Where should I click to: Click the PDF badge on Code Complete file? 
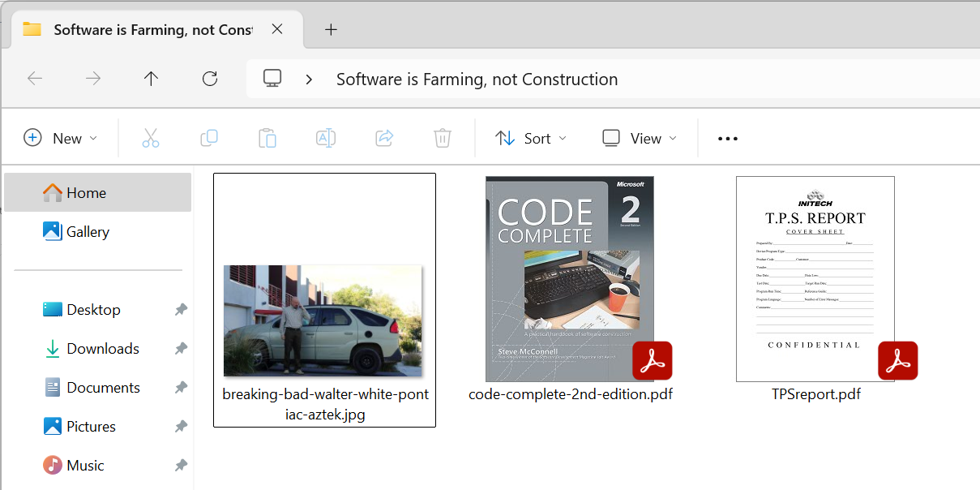tap(653, 361)
